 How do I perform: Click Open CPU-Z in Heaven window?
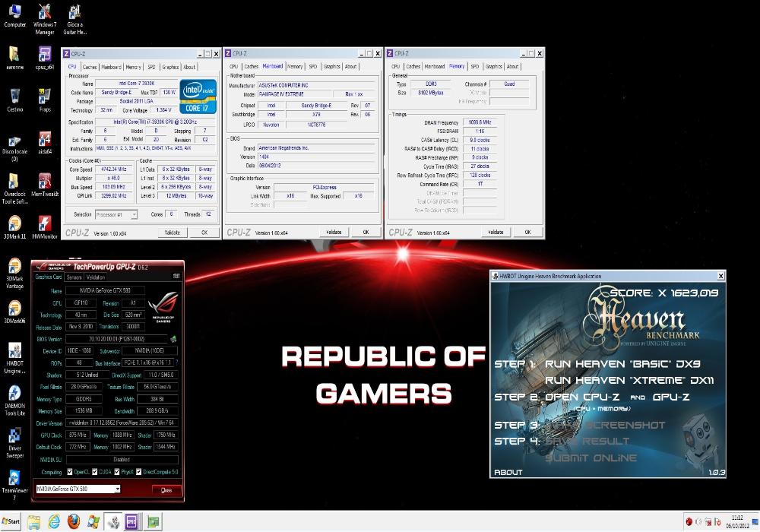point(582,397)
